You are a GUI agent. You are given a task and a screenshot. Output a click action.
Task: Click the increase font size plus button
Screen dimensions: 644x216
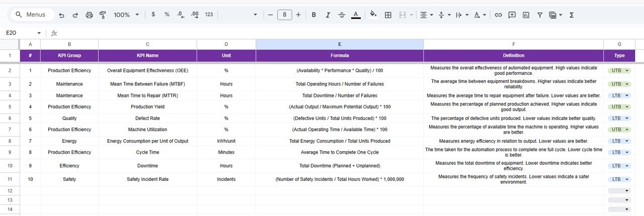pyautogui.click(x=298, y=15)
